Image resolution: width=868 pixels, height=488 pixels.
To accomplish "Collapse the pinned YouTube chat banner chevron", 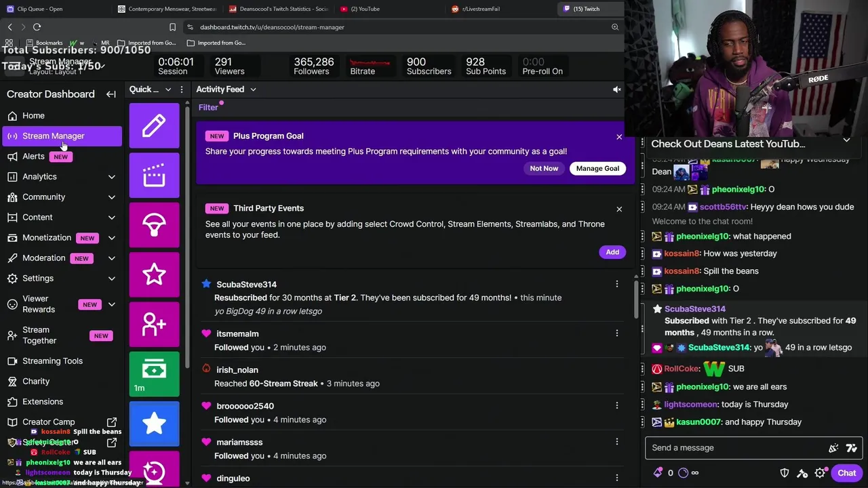I will [x=846, y=140].
